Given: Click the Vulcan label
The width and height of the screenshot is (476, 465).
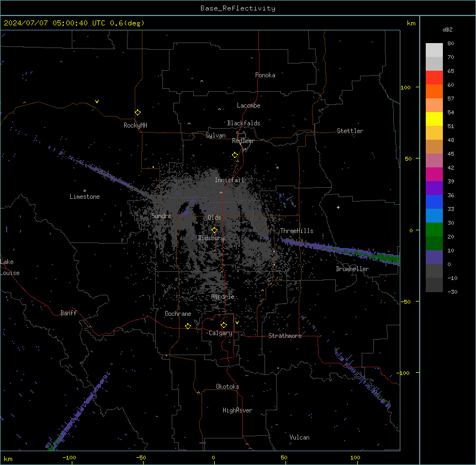Looking at the screenshot, I should click(299, 437).
